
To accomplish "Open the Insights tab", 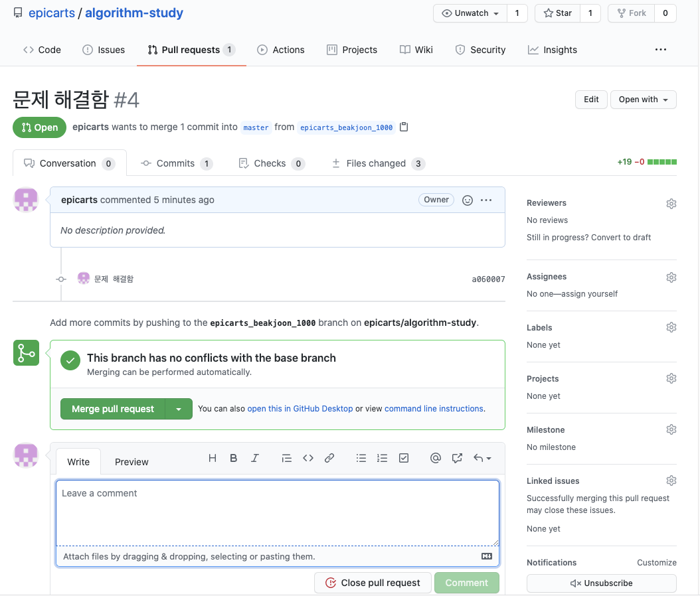I will (x=553, y=50).
